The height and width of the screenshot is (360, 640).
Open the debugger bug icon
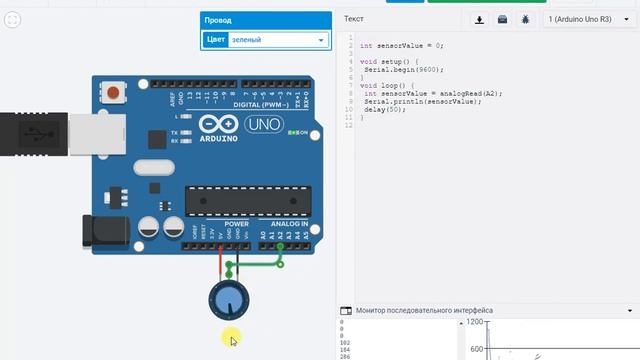525,20
